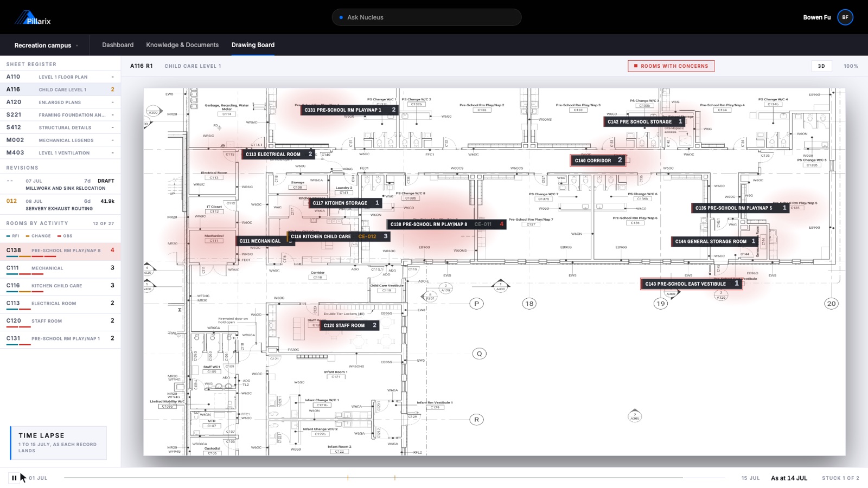Click the C142 Pre School Storage map tag

click(644, 121)
